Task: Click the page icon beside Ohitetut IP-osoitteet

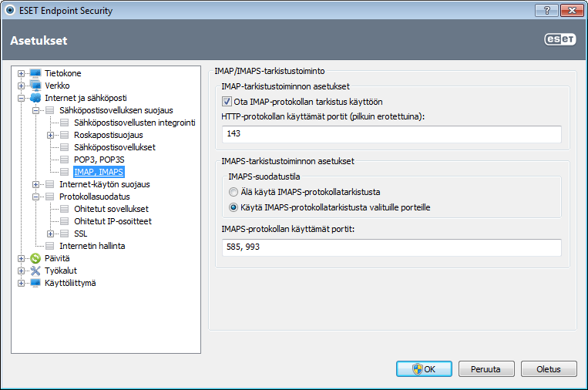Action: point(65,221)
